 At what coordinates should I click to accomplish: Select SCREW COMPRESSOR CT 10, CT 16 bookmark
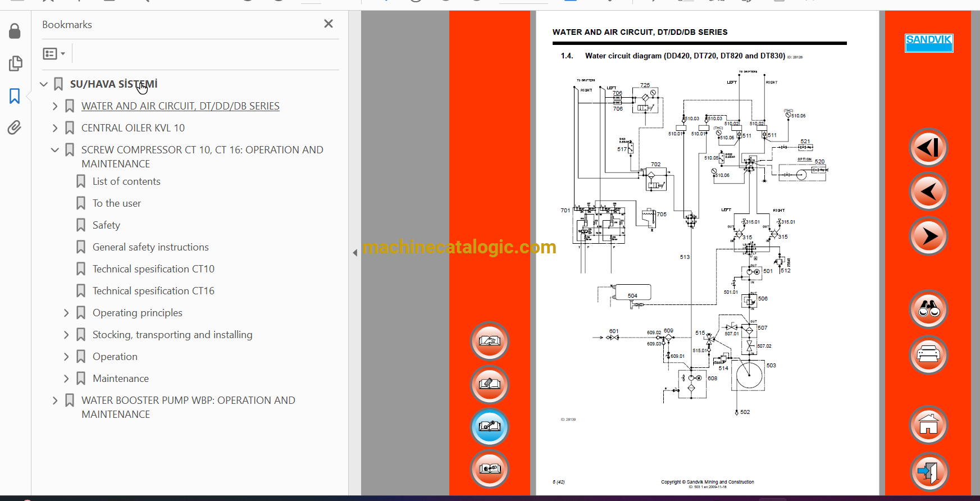coord(202,157)
